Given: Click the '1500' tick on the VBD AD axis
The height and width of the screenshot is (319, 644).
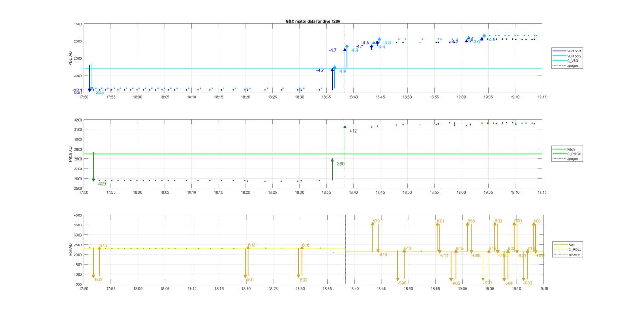Looking at the screenshot, I should tap(78, 24).
